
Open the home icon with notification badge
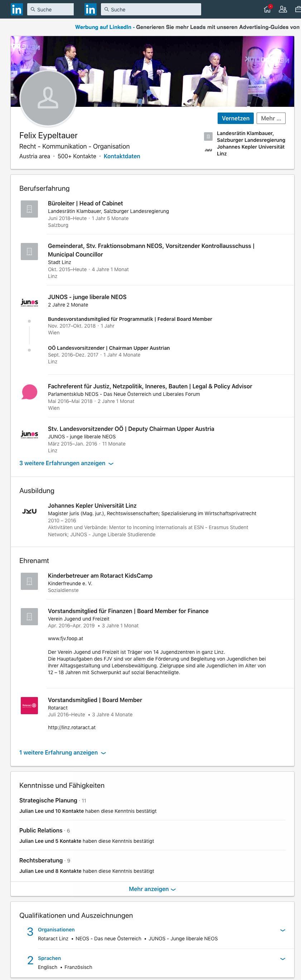[x=267, y=9]
